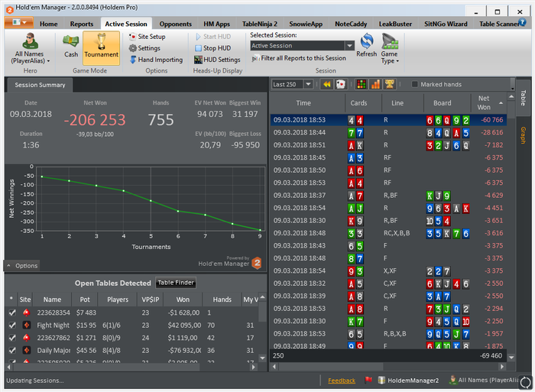Open the vertical Table side tab
The image size is (535, 392).
click(x=523, y=98)
